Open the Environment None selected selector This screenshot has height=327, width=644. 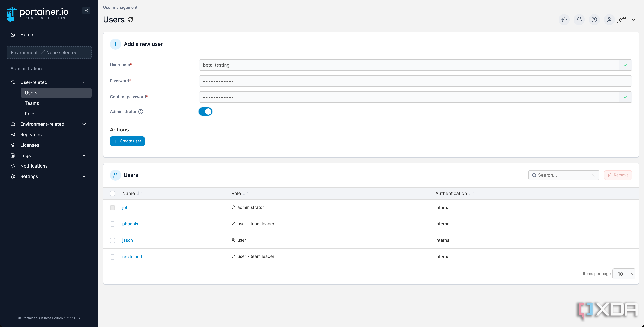pyautogui.click(x=49, y=53)
